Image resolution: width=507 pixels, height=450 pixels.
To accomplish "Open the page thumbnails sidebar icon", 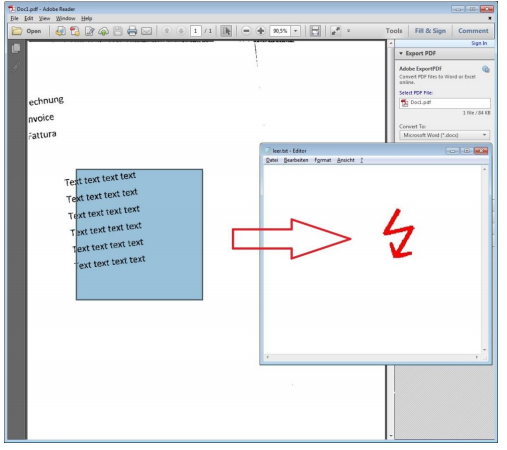I will point(16,49).
